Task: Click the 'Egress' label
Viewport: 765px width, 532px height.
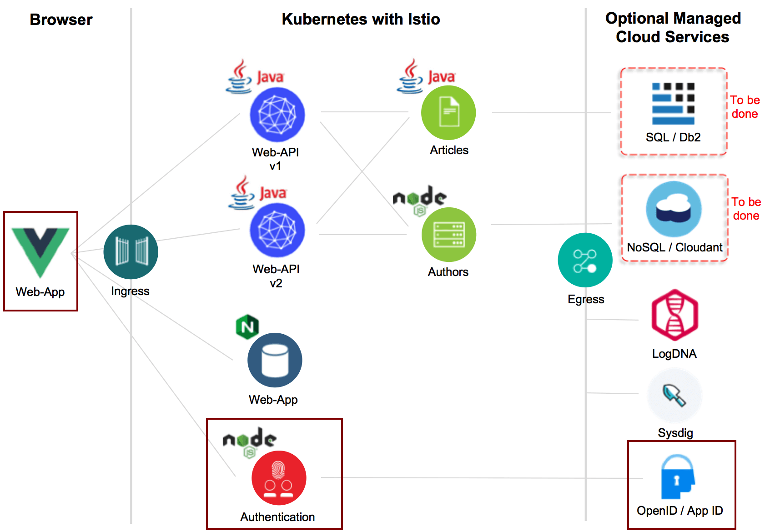Action: (x=586, y=300)
